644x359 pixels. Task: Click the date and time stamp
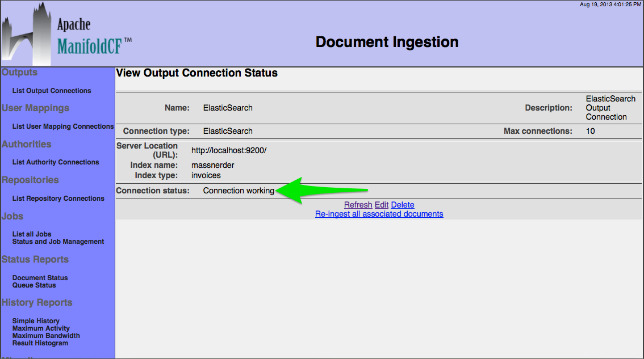(610, 5)
